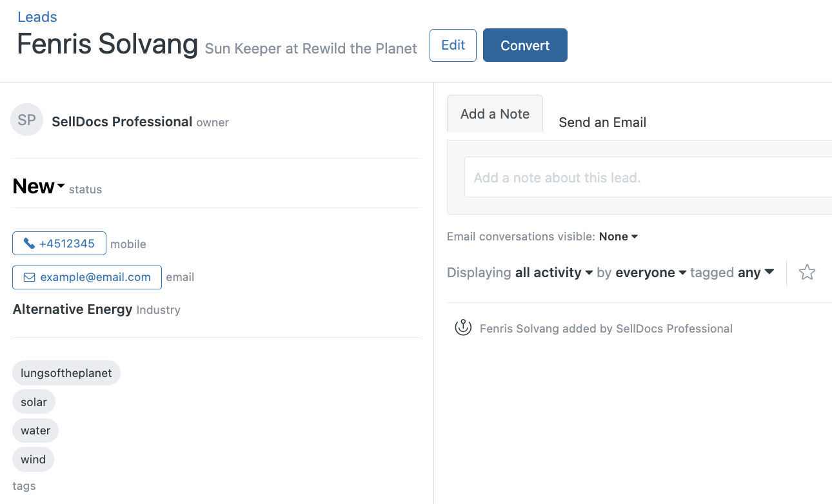This screenshot has width=832, height=504.
Task: Email example@email.com
Action: [87, 277]
